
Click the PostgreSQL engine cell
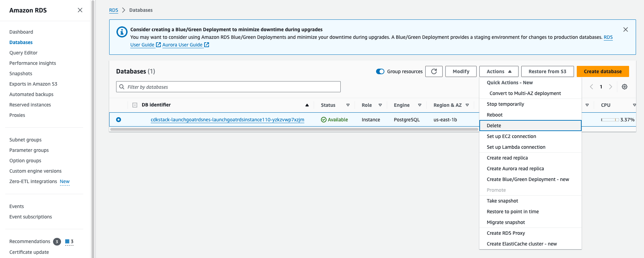(x=407, y=120)
